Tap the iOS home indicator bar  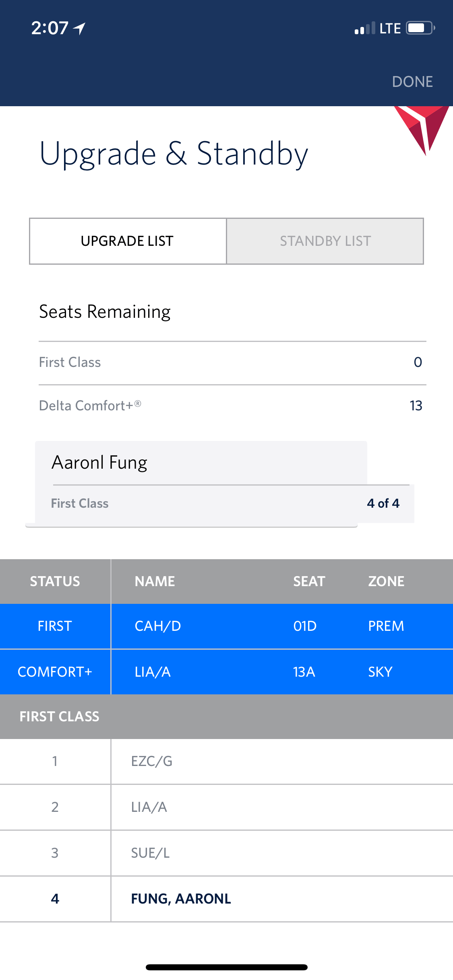[226, 967]
